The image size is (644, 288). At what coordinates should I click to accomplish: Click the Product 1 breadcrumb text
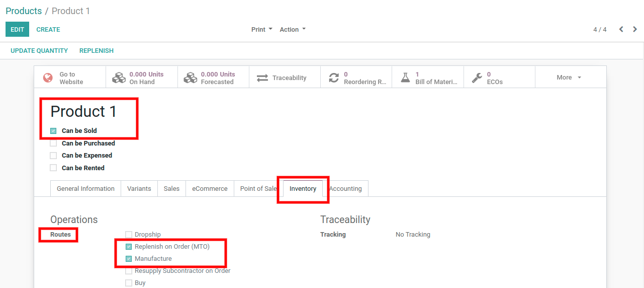point(71,11)
